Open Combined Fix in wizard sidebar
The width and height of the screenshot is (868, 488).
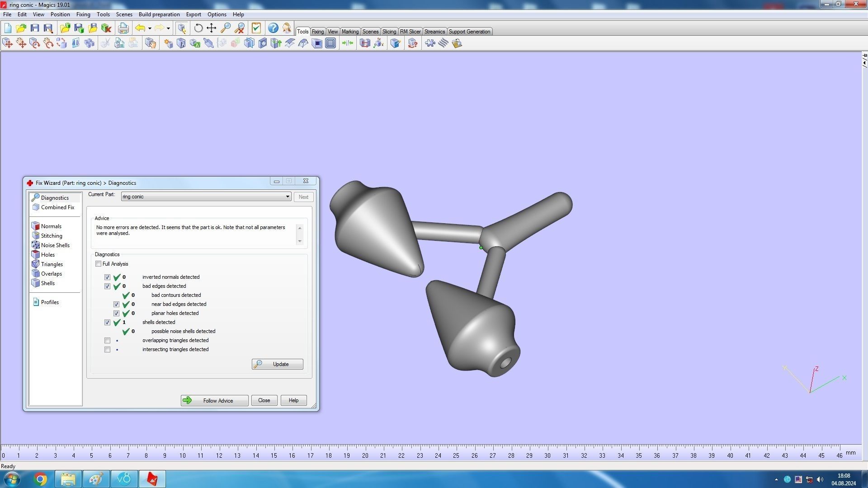[57, 207]
